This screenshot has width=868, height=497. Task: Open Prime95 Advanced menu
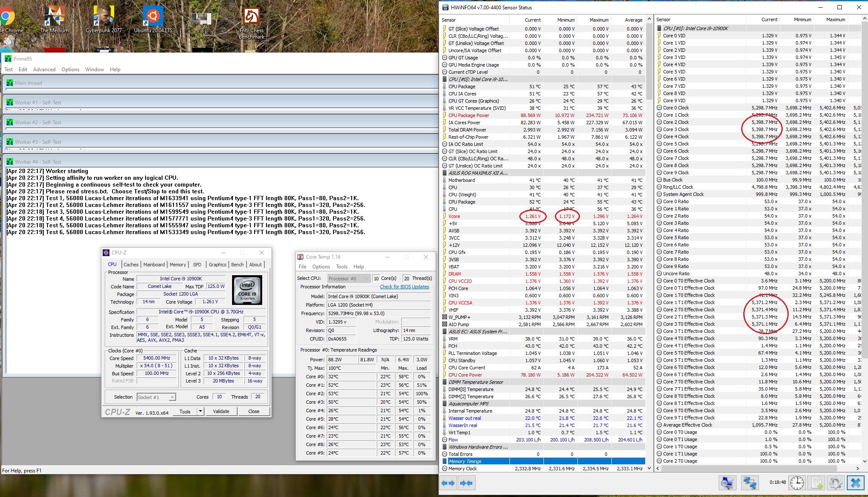[x=44, y=70]
